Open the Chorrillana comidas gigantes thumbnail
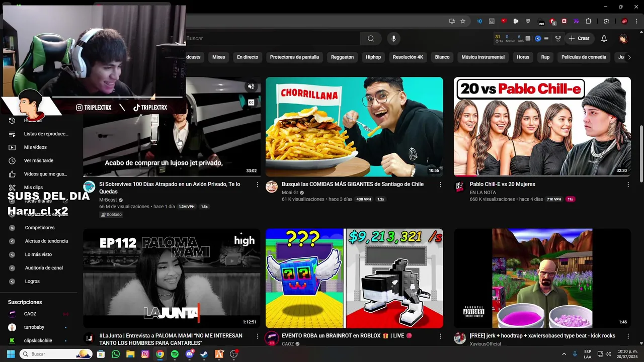The width and height of the screenshot is (644, 362). pyautogui.click(x=354, y=127)
